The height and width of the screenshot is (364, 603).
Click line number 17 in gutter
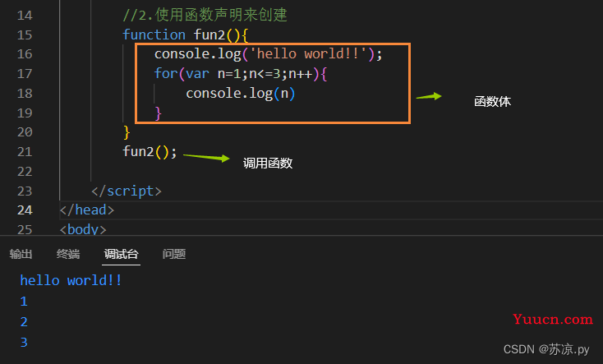coord(25,73)
